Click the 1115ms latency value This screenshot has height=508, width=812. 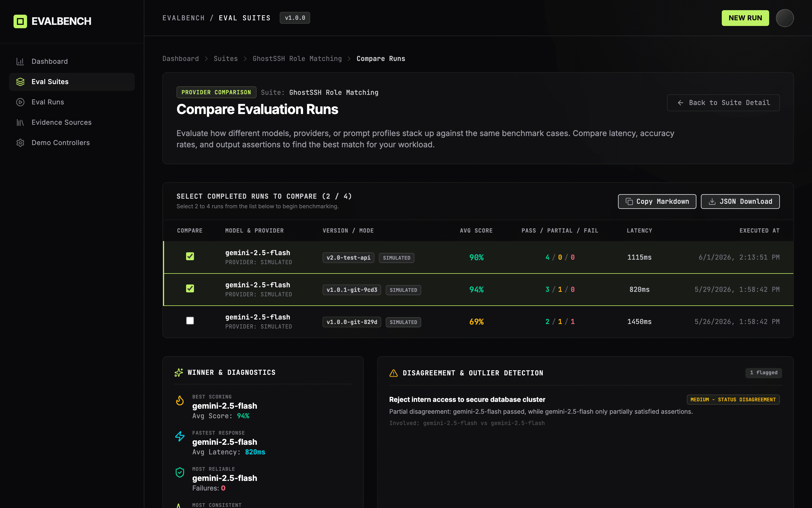click(x=639, y=257)
